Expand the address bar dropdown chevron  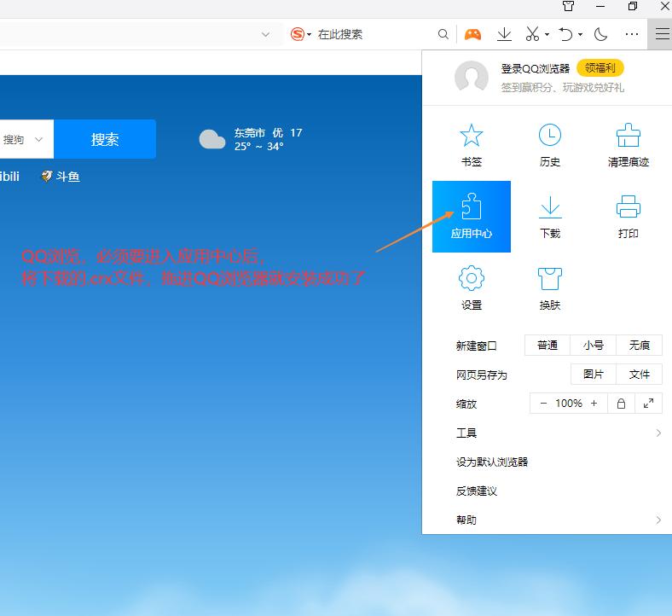tap(265, 34)
